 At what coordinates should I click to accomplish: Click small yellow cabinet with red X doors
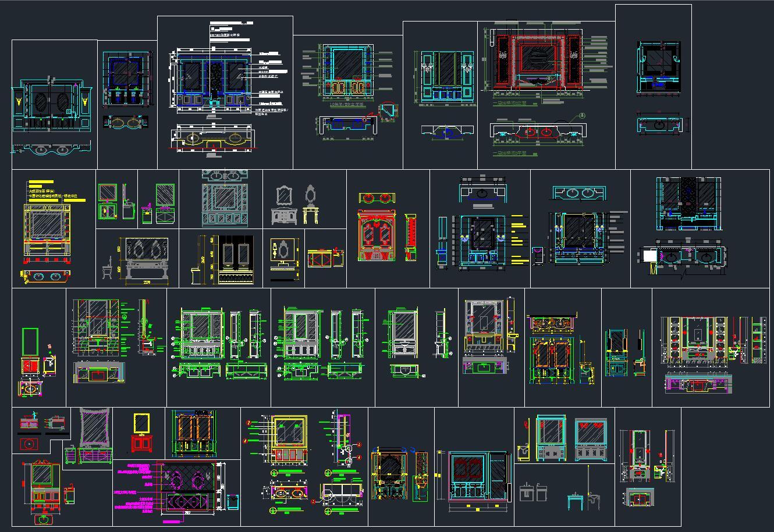319,258
